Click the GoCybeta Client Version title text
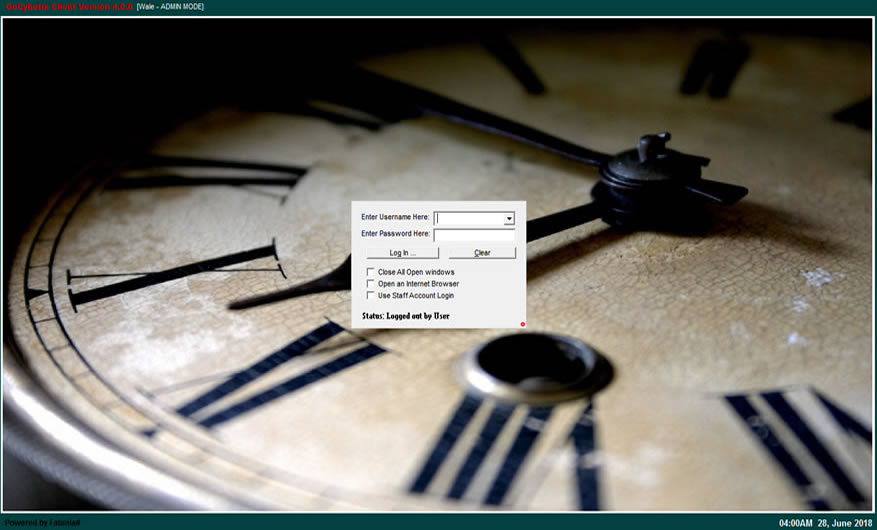877x530 pixels. point(67,7)
